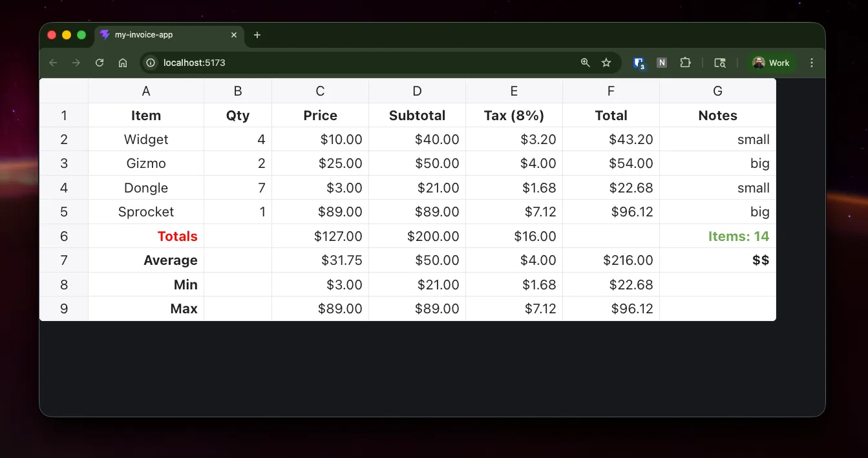Select column C header

(320, 91)
